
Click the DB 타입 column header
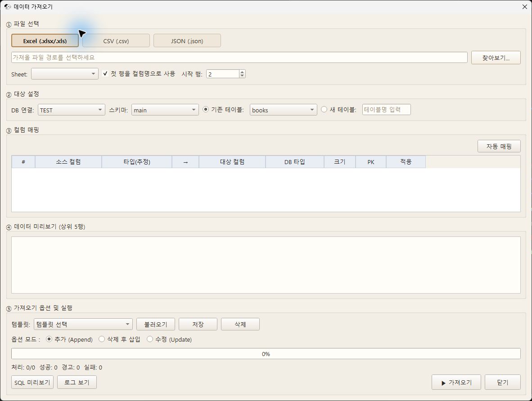(x=294, y=162)
